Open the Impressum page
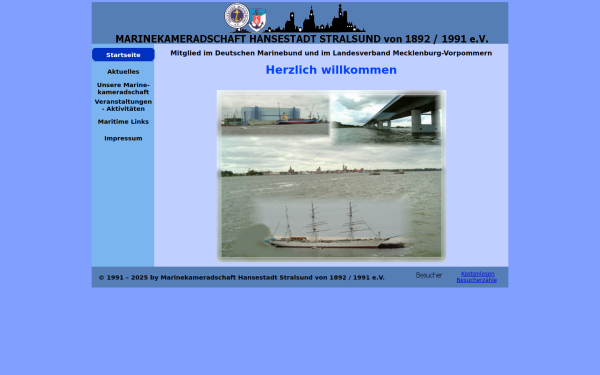This screenshot has width=600, height=375. coord(123,138)
